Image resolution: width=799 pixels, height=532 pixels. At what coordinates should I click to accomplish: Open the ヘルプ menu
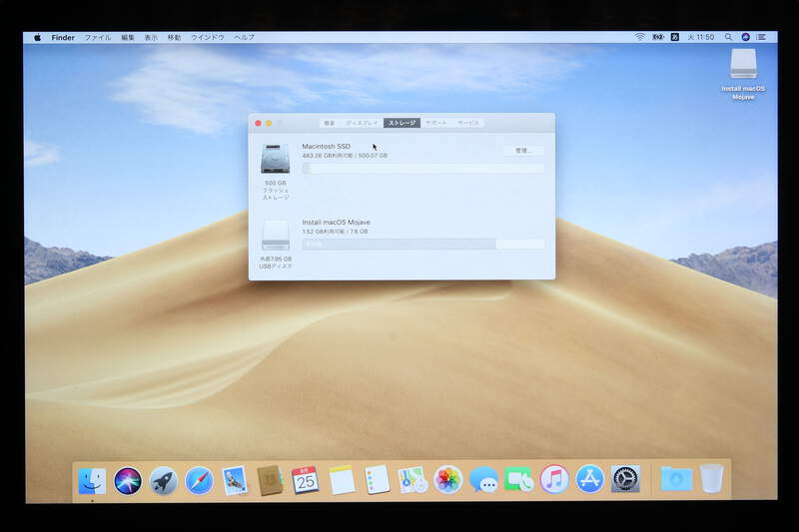point(244,37)
